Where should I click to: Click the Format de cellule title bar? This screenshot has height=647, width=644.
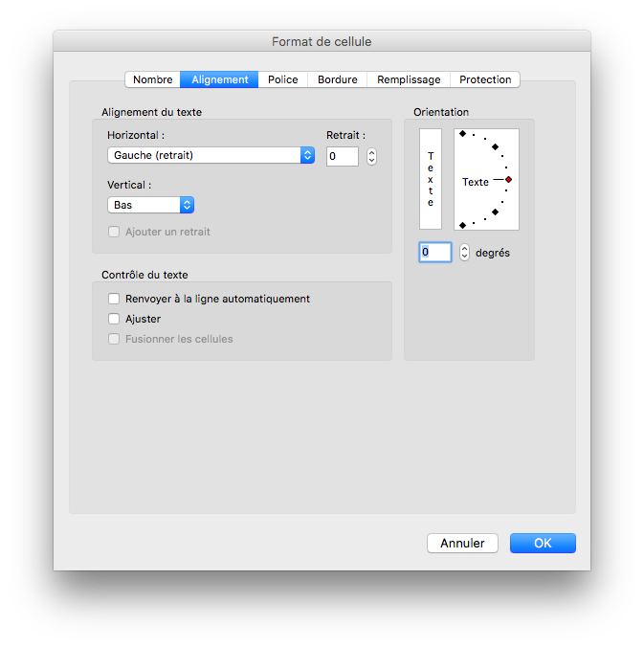tap(322, 41)
